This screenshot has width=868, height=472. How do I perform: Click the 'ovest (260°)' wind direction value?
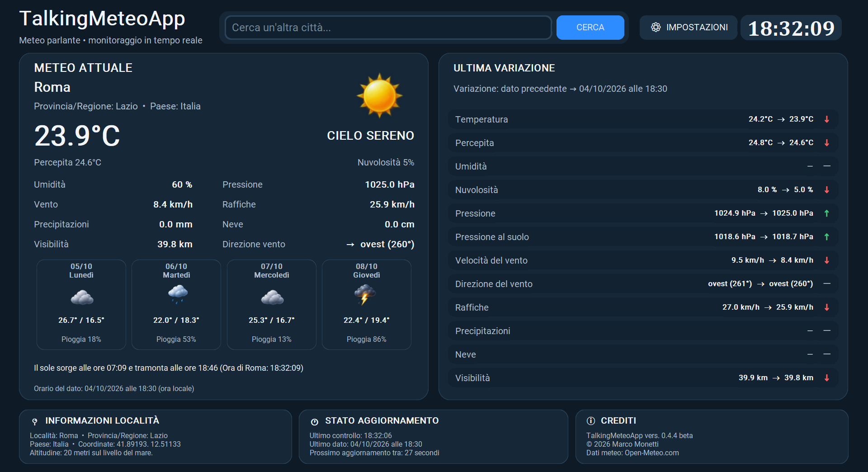coord(387,244)
